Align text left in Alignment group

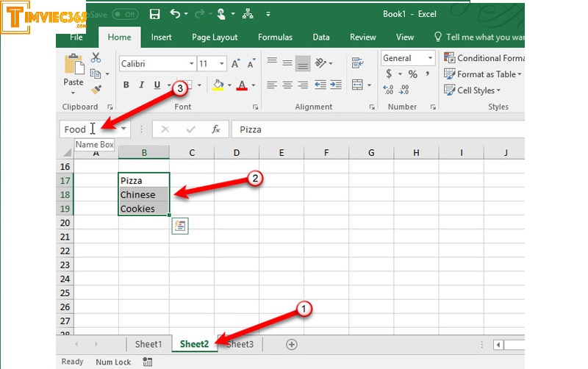tap(272, 85)
